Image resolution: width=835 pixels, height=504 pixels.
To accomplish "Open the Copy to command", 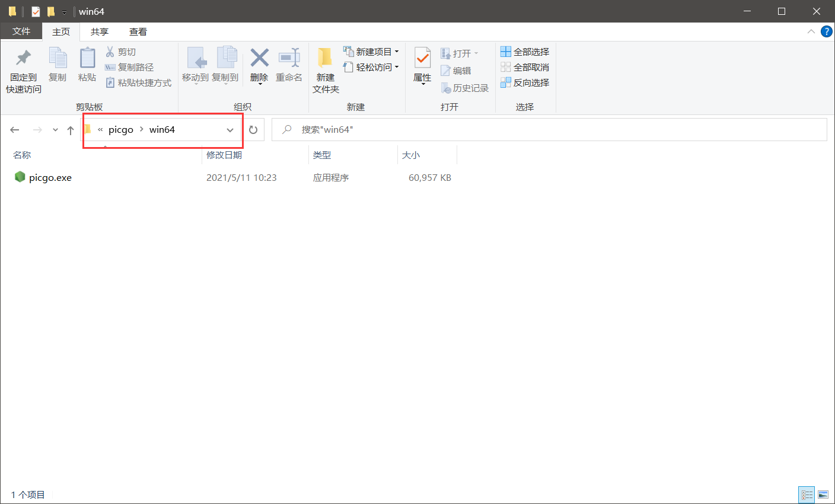I will (225, 65).
